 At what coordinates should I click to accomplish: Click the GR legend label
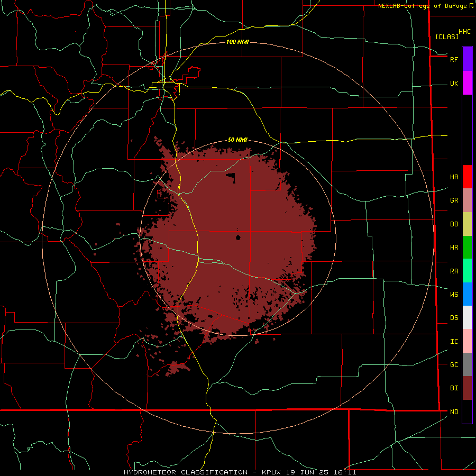454,200
